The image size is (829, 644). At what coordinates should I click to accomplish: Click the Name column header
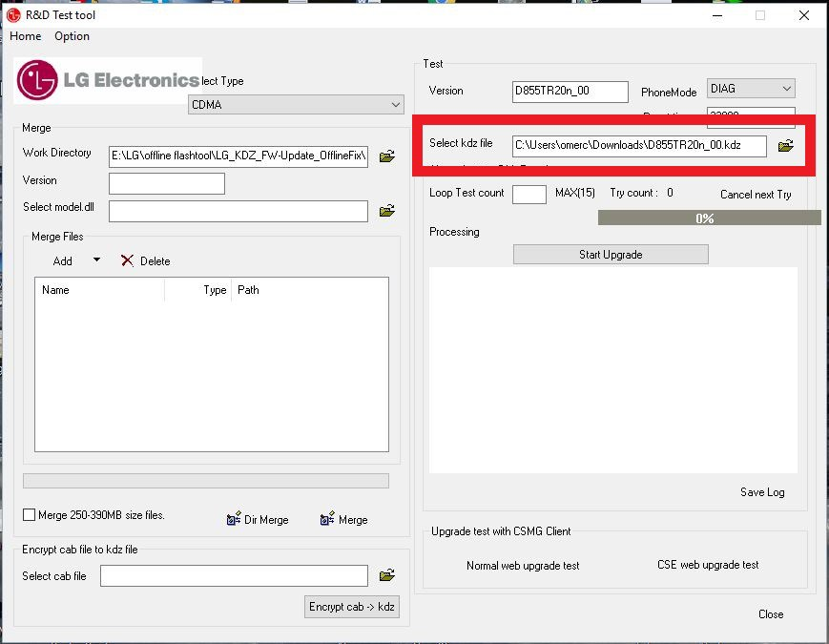[100, 290]
